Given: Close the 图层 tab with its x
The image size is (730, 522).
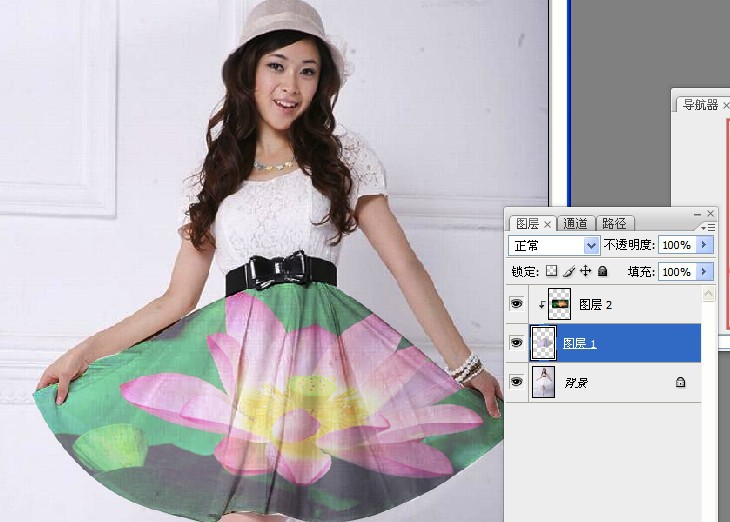Looking at the screenshot, I should point(548,224).
